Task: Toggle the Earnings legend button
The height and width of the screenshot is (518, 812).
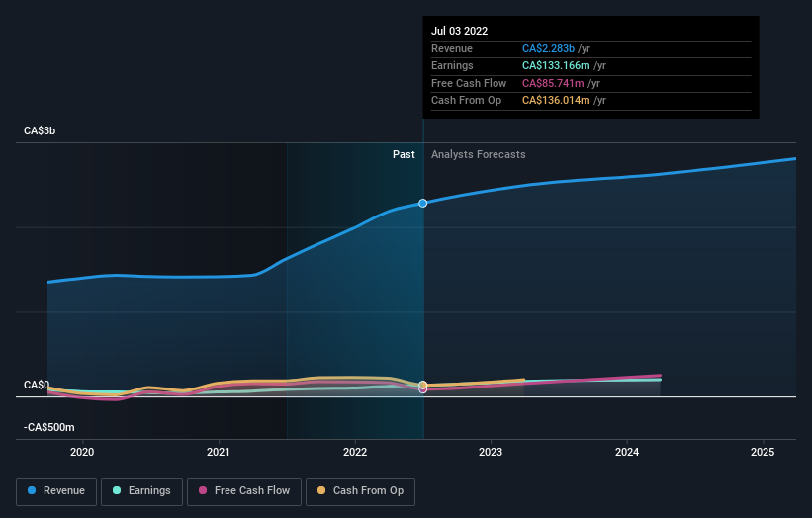Action: click(141, 491)
